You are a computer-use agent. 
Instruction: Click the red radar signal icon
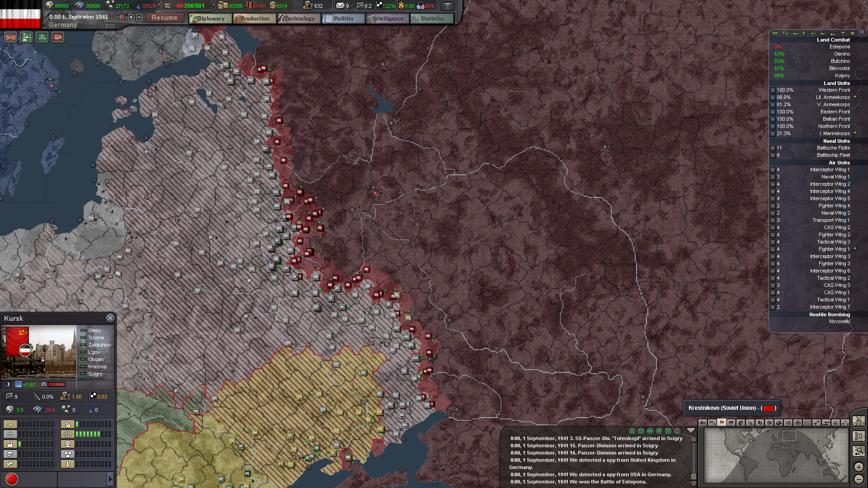tap(10, 37)
